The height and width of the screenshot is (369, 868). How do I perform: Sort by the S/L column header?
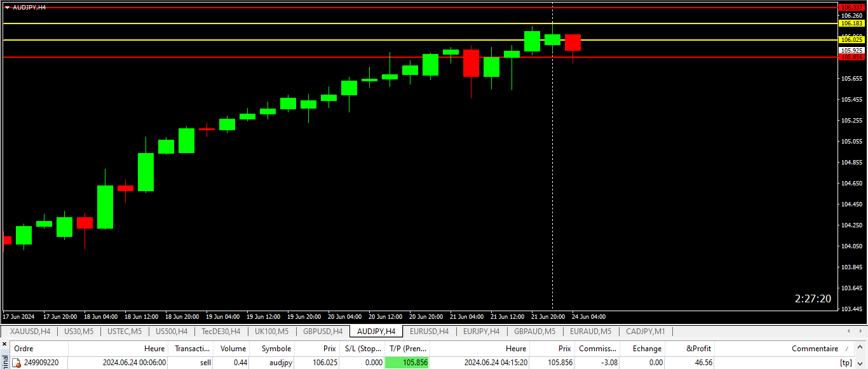pyautogui.click(x=362, y=349)
